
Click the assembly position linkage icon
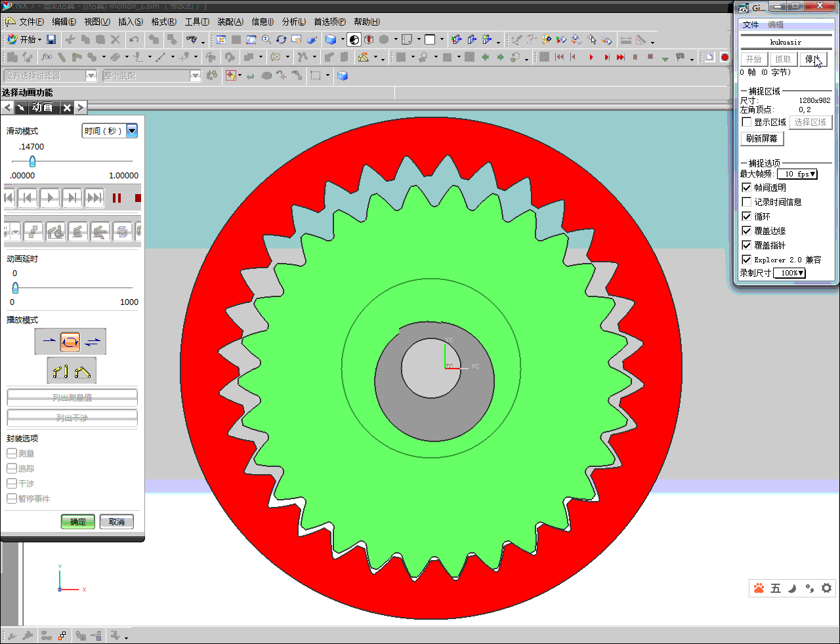point(83,371)
